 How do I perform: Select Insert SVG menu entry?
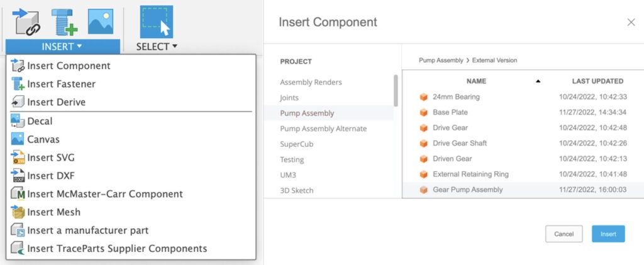click(50, 158)
